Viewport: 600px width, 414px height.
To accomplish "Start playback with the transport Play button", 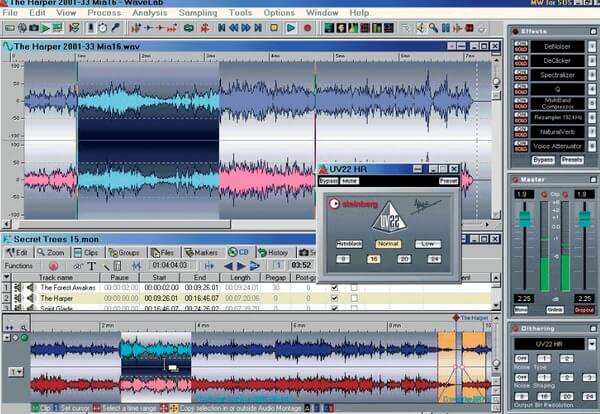I will point(291,28).
